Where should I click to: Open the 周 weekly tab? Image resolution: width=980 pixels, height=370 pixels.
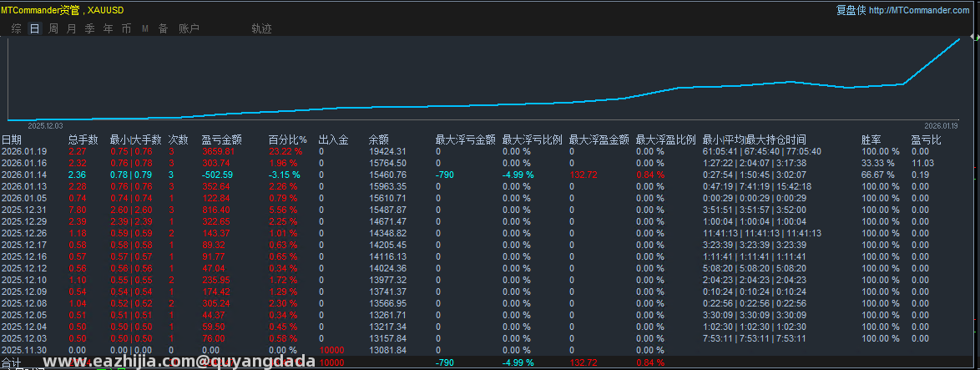click(53, 28)
